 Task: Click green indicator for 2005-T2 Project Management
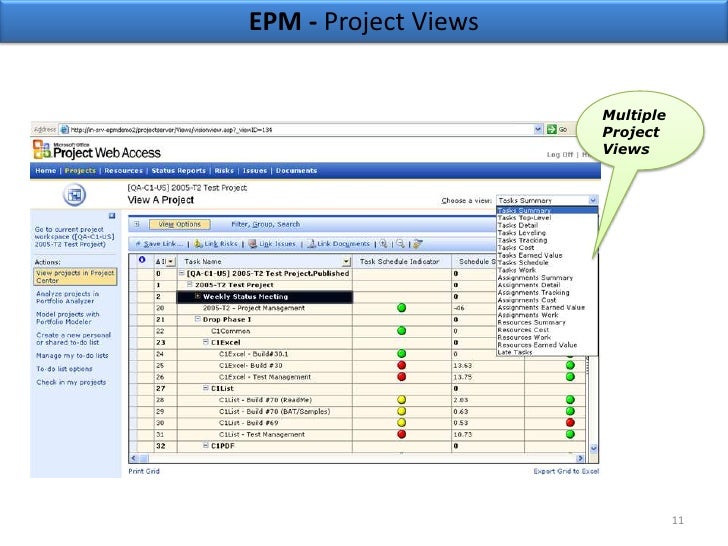coord(402,308)
